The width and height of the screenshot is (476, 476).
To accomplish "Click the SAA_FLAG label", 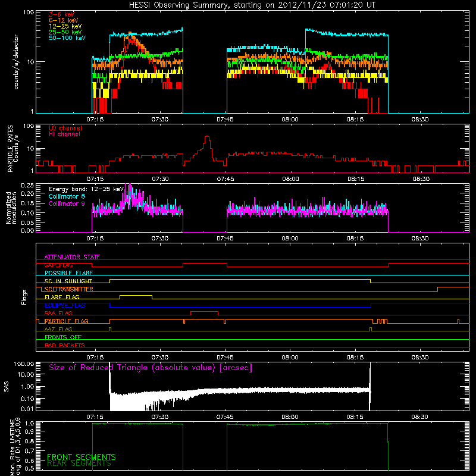I will tap(58, 313).
